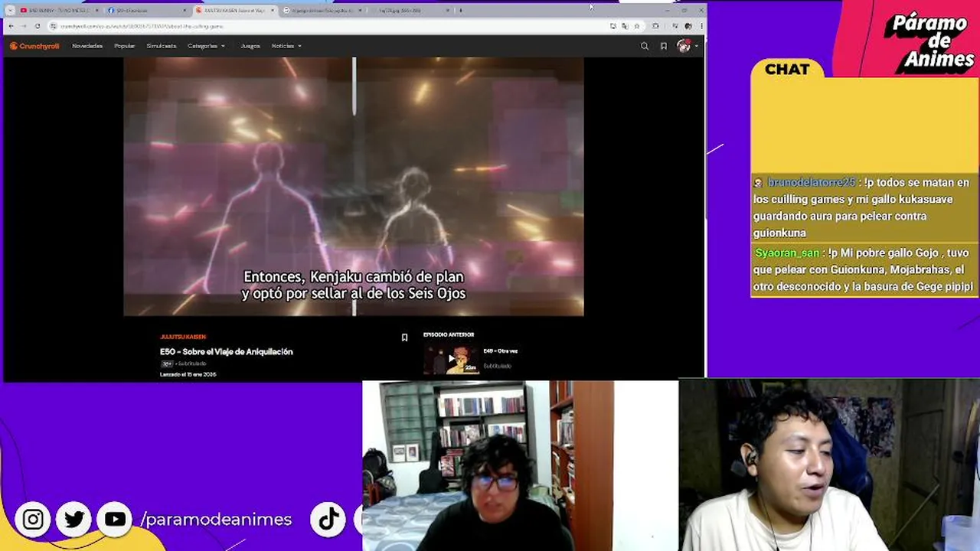Screen dimensions: 980x551
Task: Click the YouTube icon in overlay
Action: tap(115, 520)
